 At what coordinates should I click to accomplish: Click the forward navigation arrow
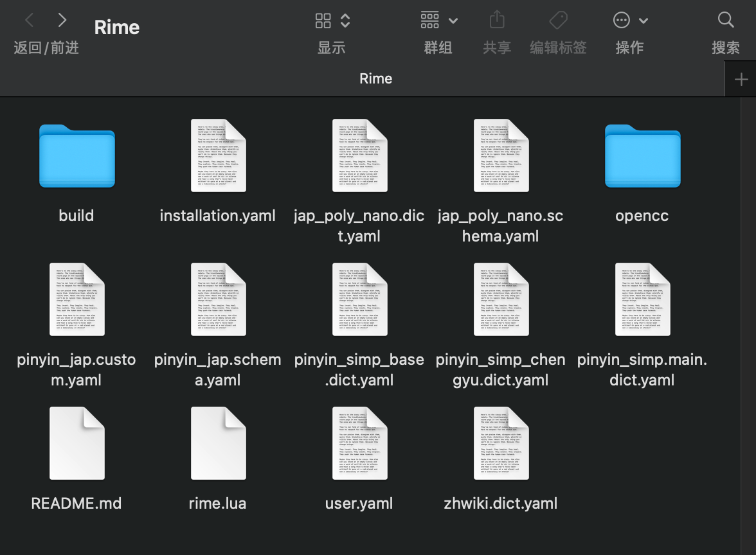click(x=62, y=20)
